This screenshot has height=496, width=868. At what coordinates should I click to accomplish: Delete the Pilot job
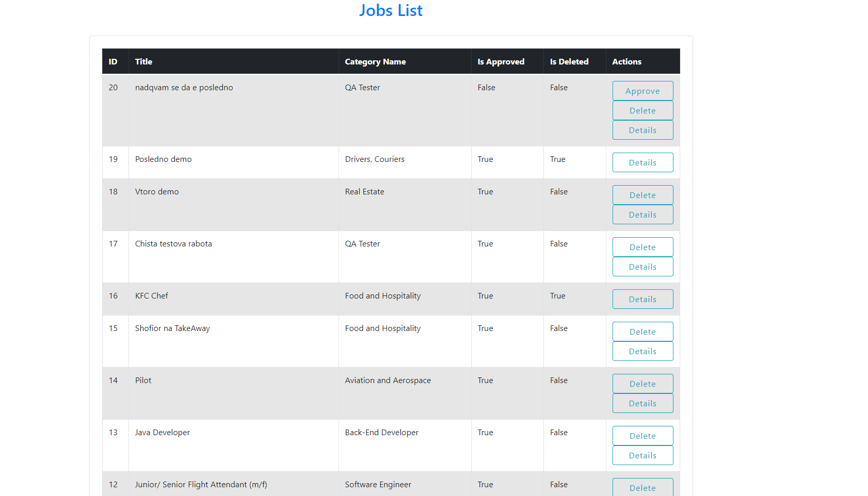[x=642, y=383]
